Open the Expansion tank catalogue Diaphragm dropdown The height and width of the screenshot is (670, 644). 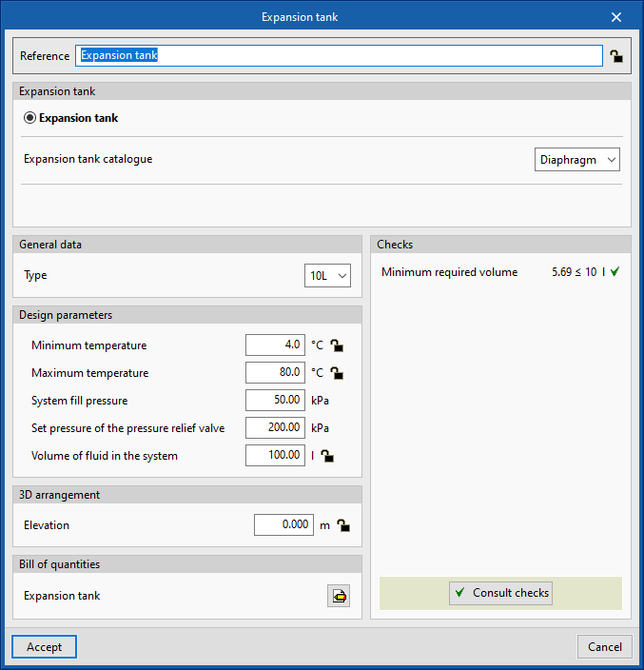[x=577, y=160]
